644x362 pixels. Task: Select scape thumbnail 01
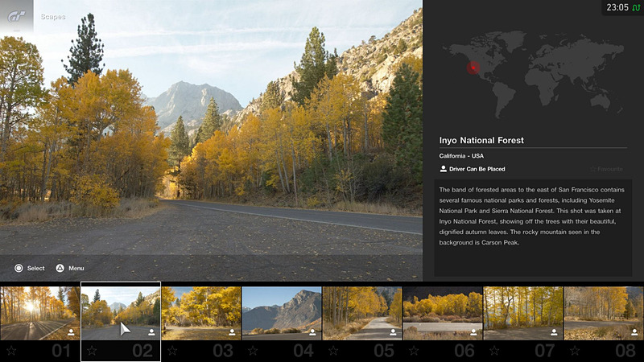tap(39, 313)
